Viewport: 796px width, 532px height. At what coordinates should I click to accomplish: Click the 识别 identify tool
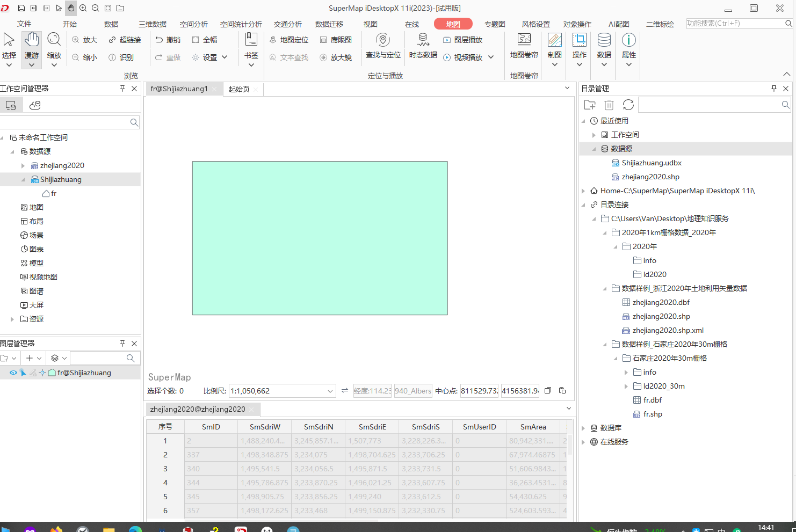pyautogui.click(x=121, y=57)
